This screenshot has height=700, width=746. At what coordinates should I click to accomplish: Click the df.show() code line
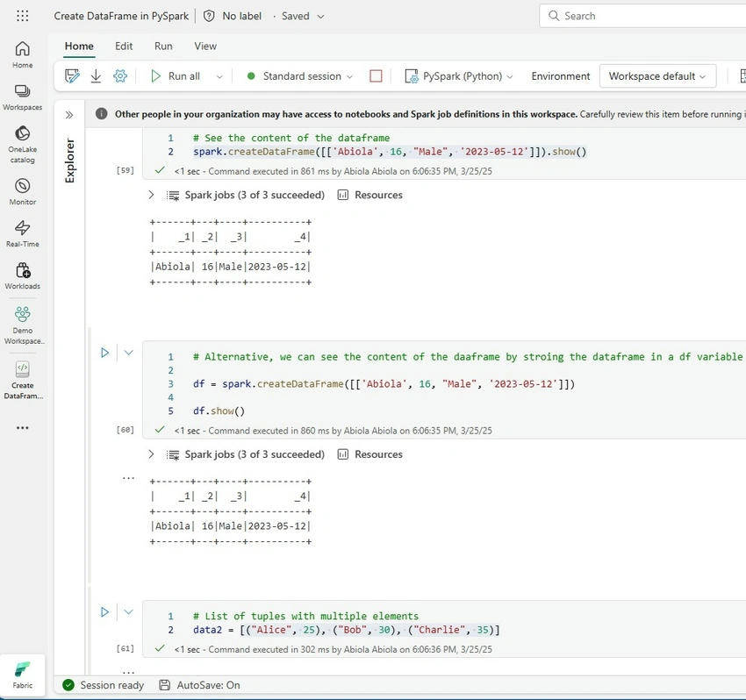click(x=219, y=411)
